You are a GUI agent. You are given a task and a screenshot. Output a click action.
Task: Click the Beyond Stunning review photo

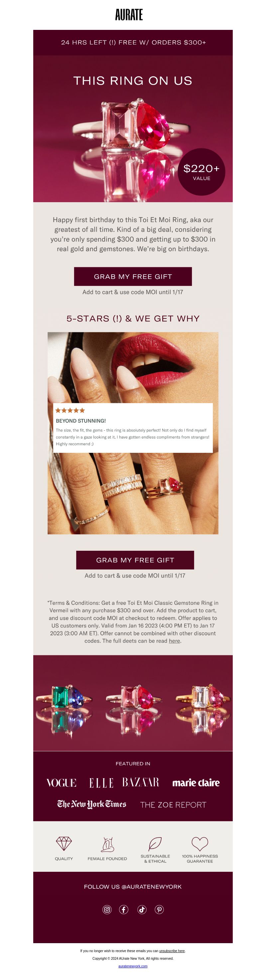click(x=133, y=433)
